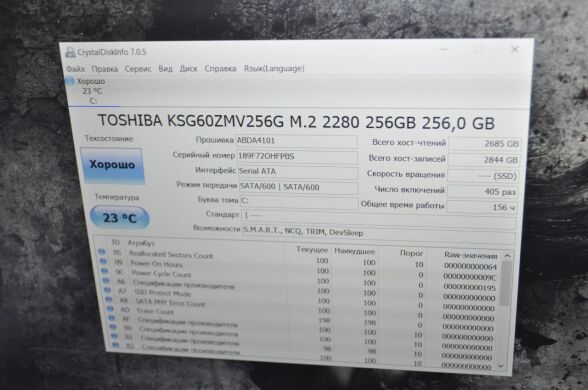Click the Наихудшее column header
Image resolution: width=588 pixels, height=390 pixels.
[354, 251]
